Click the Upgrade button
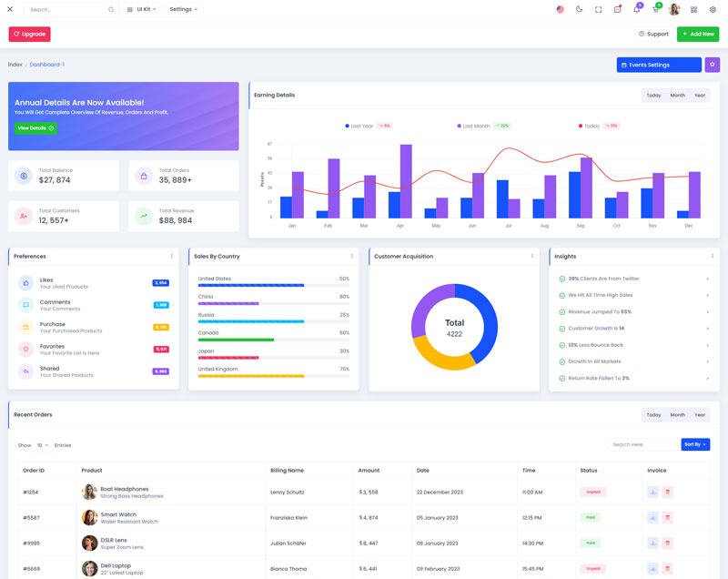 click(30, 34)
